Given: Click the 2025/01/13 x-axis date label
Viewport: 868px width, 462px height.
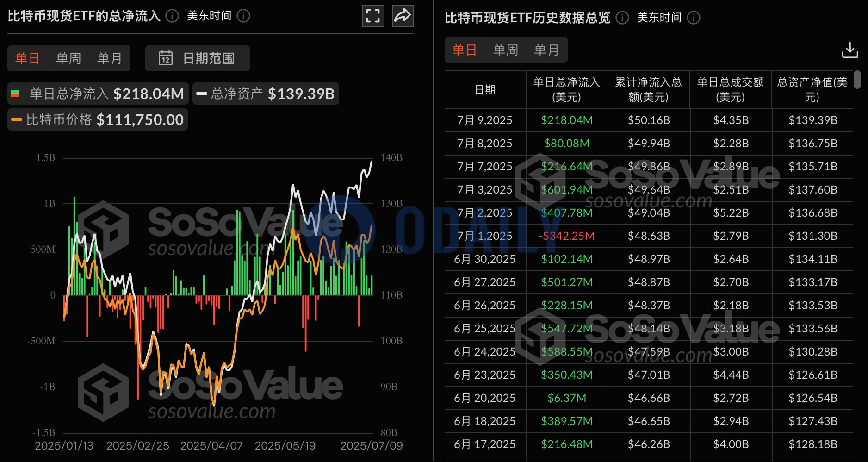Looking at the screenshot, I should [x=64, y=446].
